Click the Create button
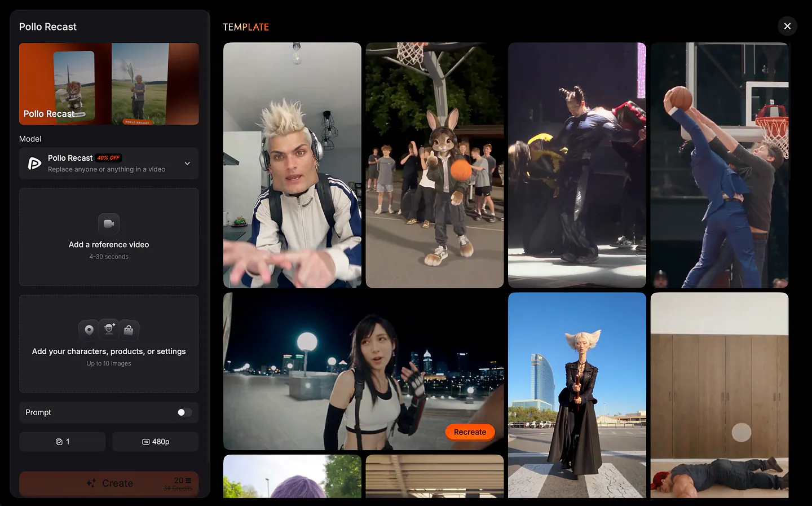This screenshot has width=812, height=506. click(x=109, y=483)
